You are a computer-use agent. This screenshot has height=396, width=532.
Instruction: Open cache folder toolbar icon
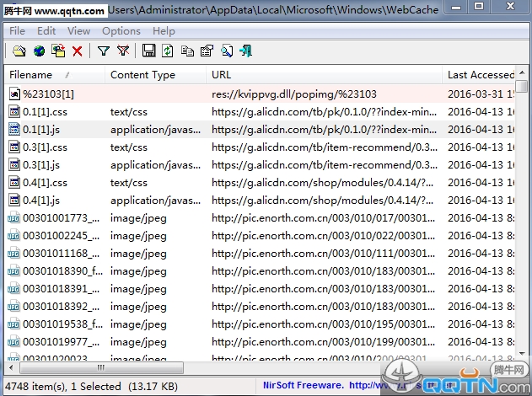(x=19, y=51)
